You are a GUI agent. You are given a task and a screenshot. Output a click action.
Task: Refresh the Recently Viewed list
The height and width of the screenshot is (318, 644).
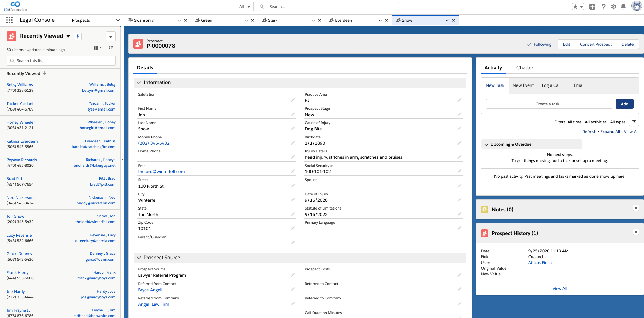coord(111,48)
